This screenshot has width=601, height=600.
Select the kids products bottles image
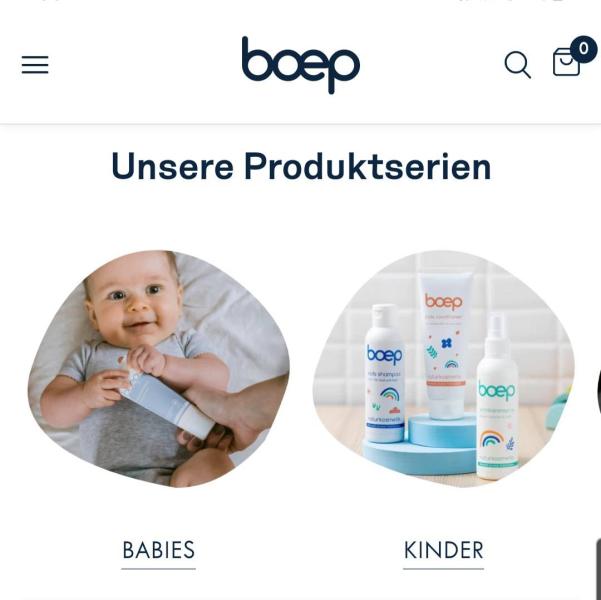[x=443, y=368]
